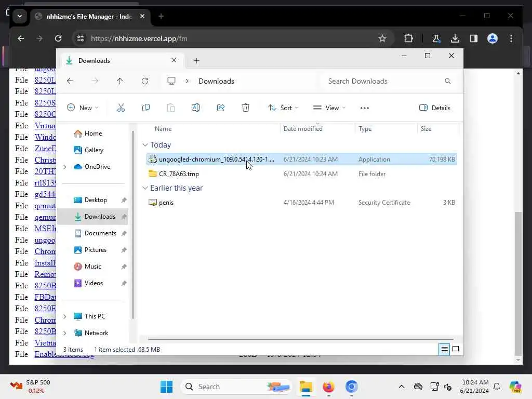Open Videos in the navigation pane
The width and height of the screenshot is (532, 399).
click(94, 283)
